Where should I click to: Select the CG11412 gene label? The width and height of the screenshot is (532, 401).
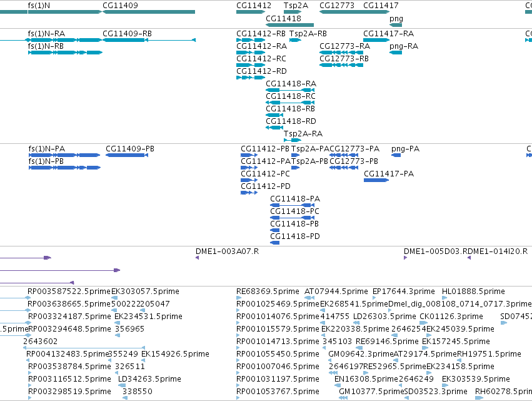(x=254, y=6)
